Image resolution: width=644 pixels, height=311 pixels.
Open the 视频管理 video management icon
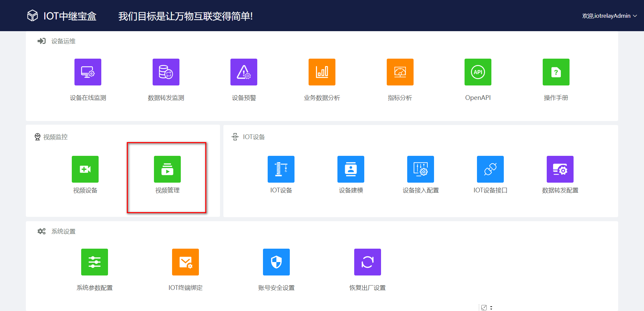pos(167,169)
